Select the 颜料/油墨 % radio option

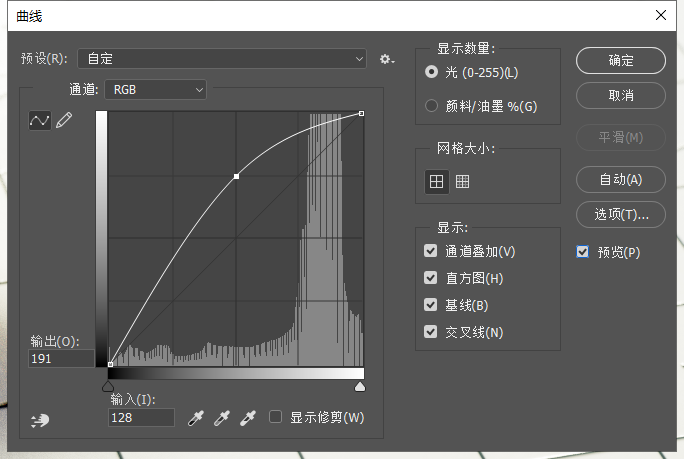[431, 105]
